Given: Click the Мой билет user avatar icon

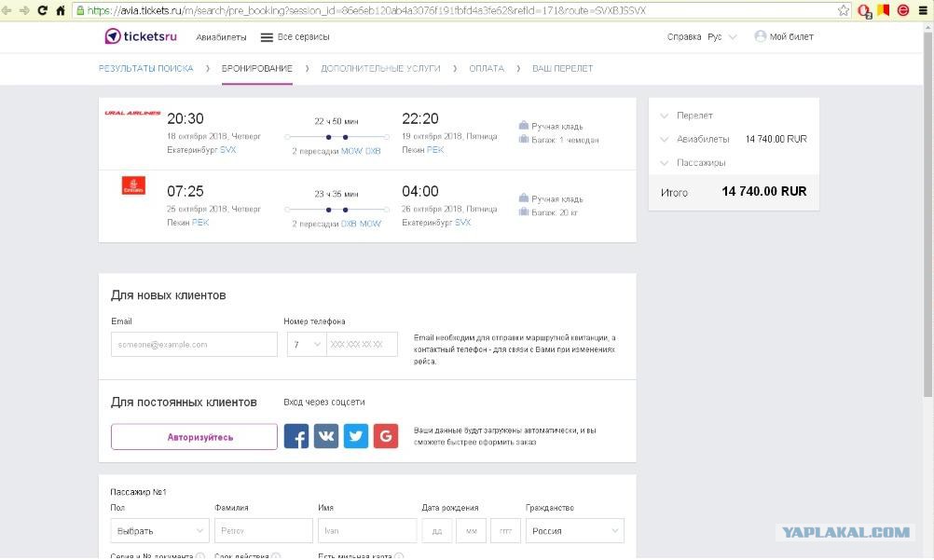Looking at the screenshot, I should (x=760, y=36).
